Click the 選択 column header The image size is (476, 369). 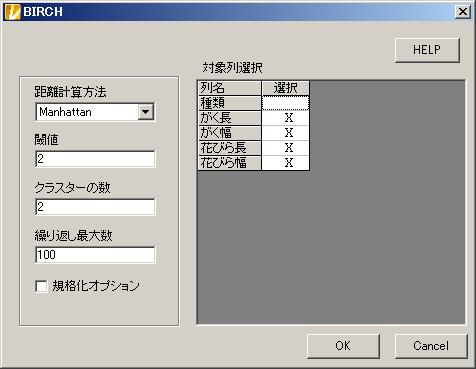pos(286,88)
